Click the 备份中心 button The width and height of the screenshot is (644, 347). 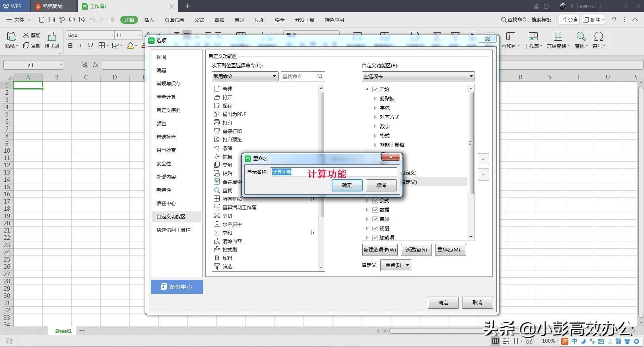point(177,287)
